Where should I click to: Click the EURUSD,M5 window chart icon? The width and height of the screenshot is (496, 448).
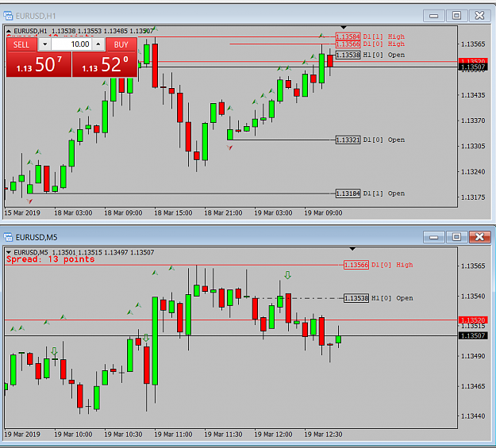point(8,237)
